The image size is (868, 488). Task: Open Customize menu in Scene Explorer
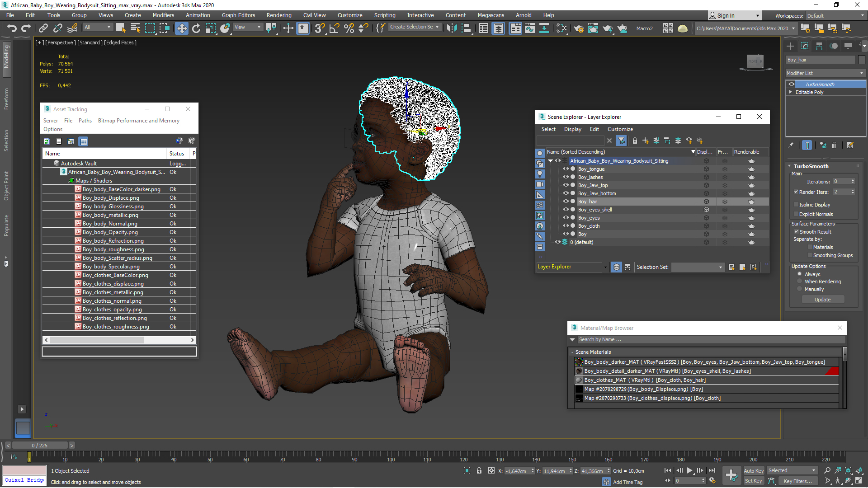point(620,129)
